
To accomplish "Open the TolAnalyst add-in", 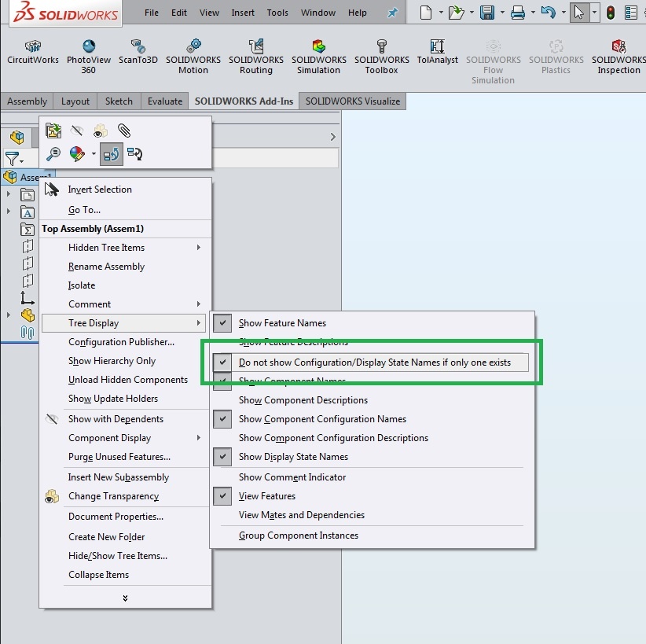I will 437,52.
